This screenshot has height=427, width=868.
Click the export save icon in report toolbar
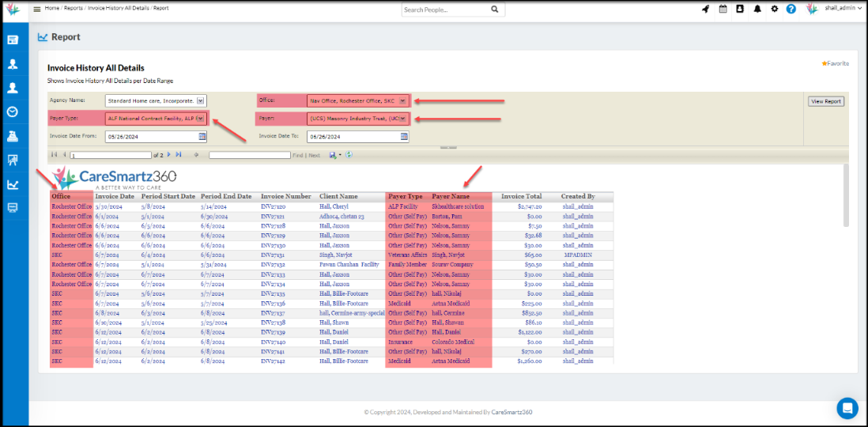[334, 155]
